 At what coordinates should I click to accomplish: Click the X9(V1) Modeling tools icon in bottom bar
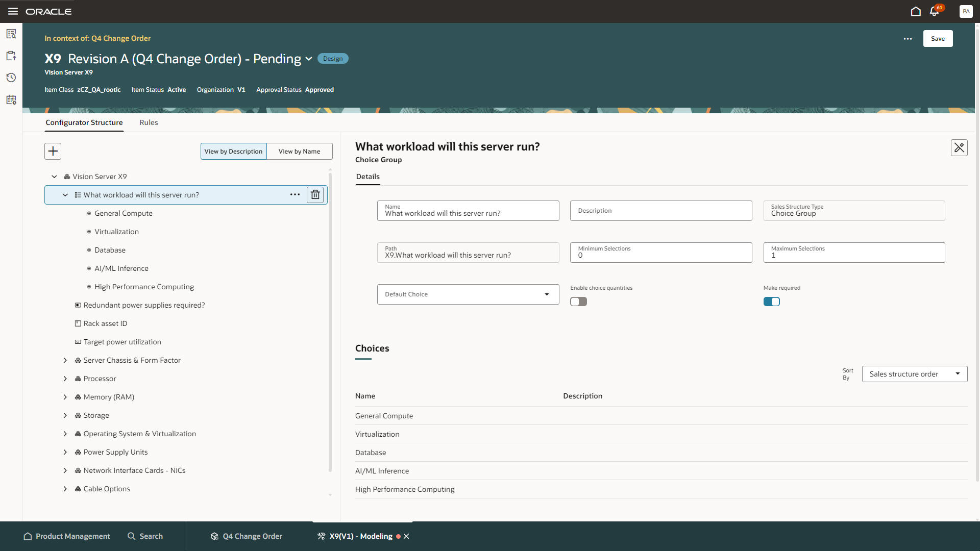[322, 536]
